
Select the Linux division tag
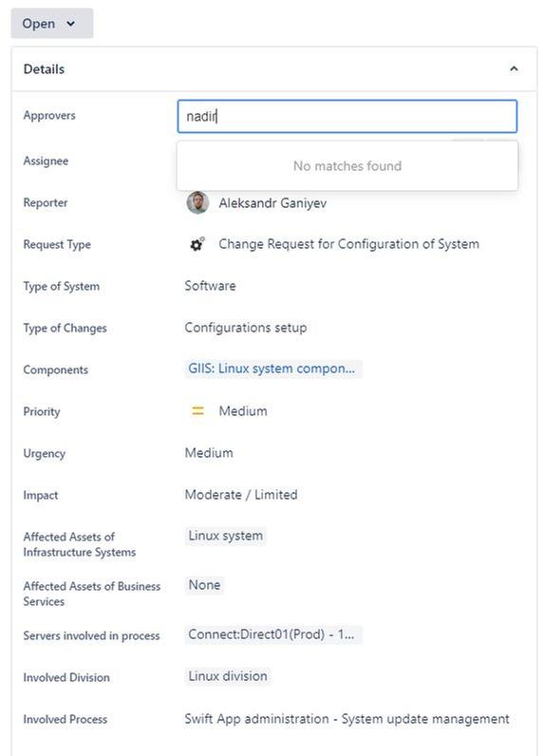(x=228, y=676)
